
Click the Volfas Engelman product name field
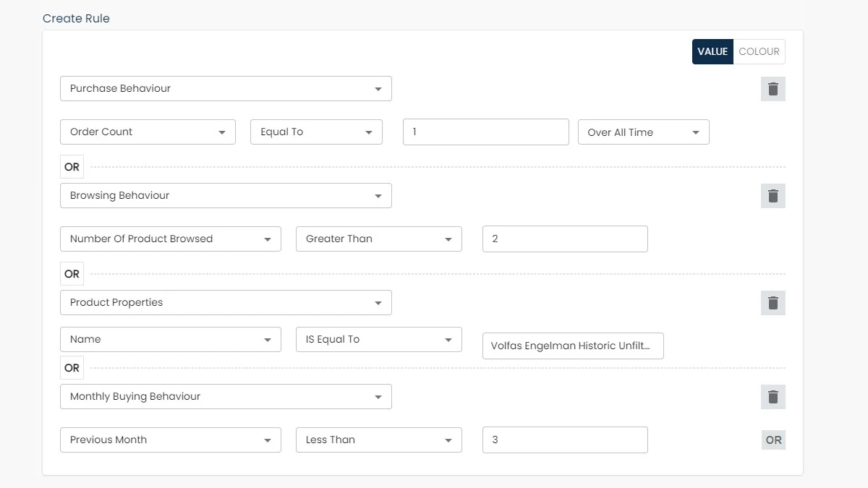pos(573,346)
